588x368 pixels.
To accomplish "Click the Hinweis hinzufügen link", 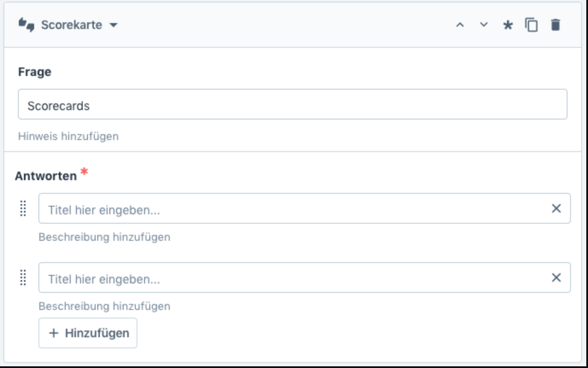I will click(68, 137).
